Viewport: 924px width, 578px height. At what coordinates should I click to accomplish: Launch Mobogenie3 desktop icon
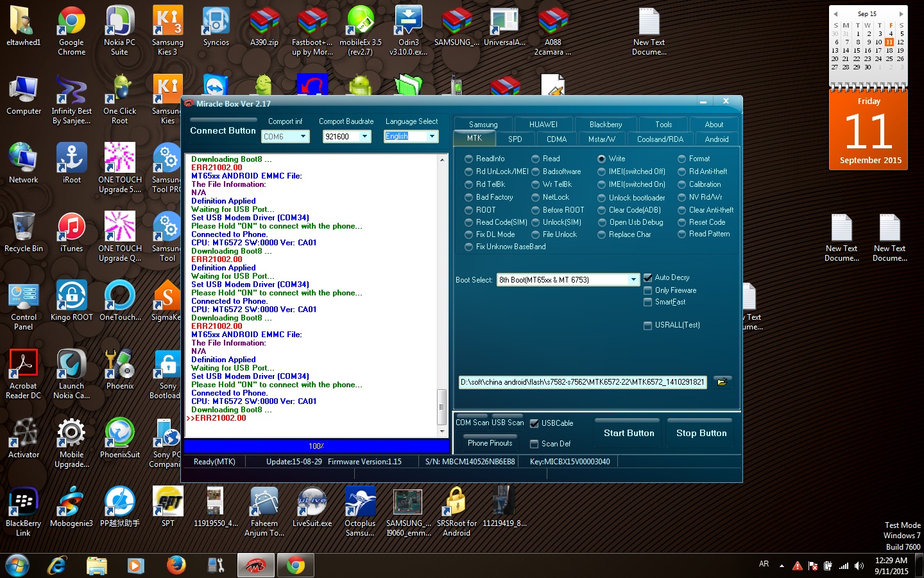(x=71, y=507)
